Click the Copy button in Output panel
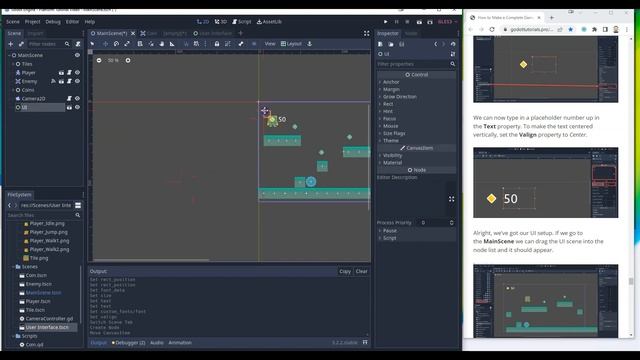Screen dimensions: 640x360 coord(345,271)
